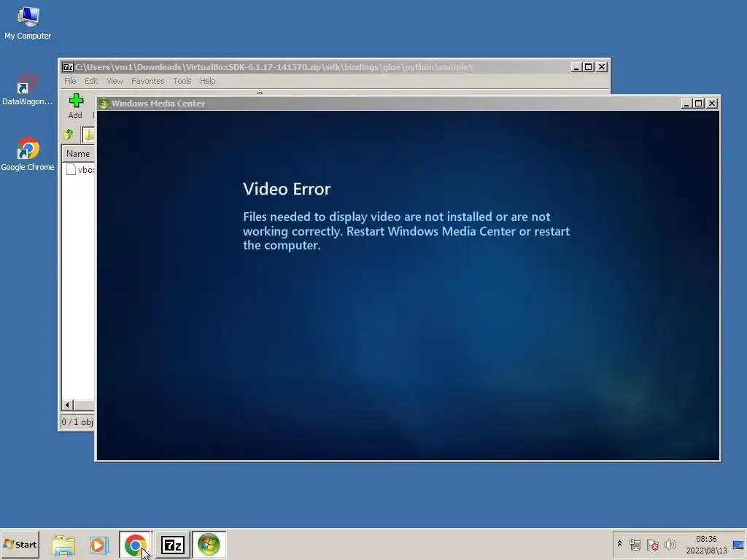The height and width of the screenshot is (560, 747).
Task: Switch to Windows Media Center taskbar button
Action: click(209, 545)
